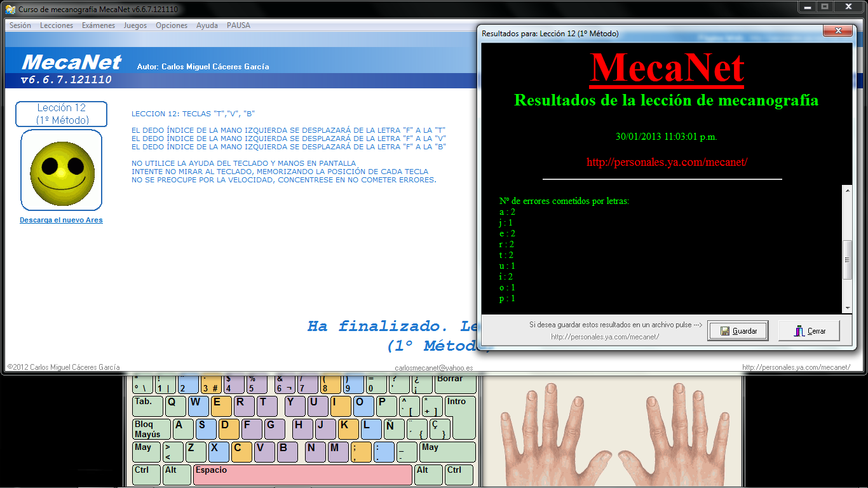This screenshot has width=868, height=488.
Task: Click the red MecaNet logo in results window
Action: (x=666, y=67)
